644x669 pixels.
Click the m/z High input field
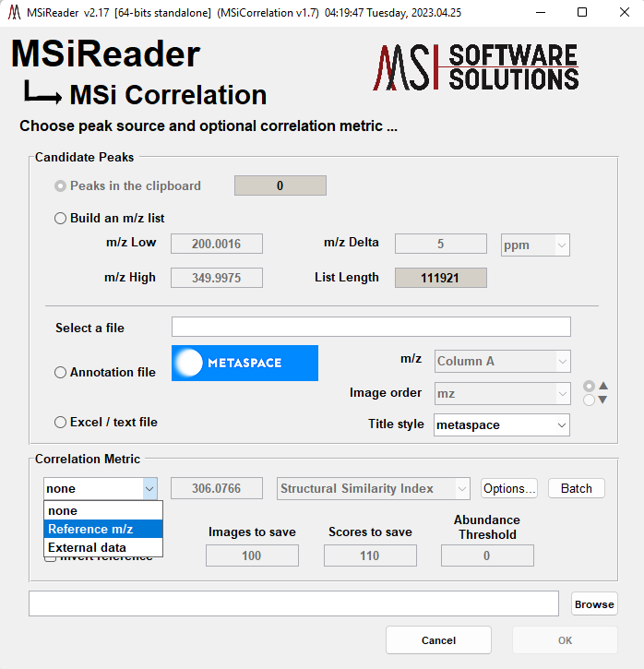click(217, 278)
